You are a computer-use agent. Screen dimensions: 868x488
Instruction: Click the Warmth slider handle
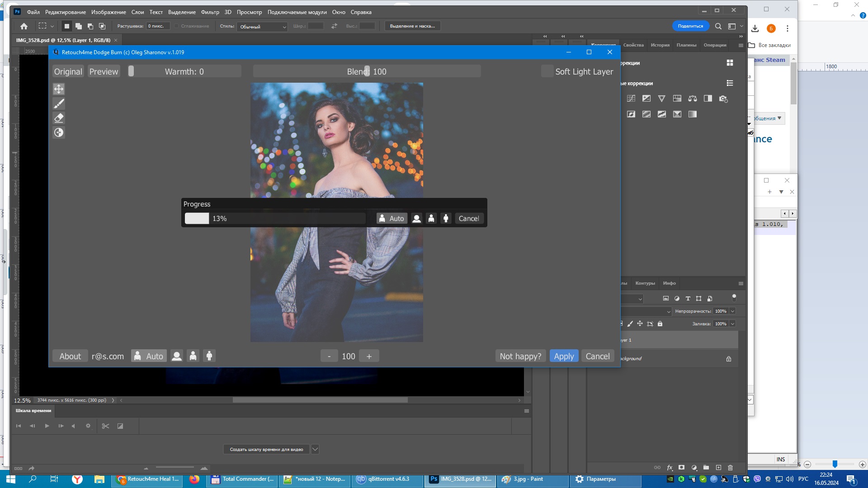tap(131, 71)
